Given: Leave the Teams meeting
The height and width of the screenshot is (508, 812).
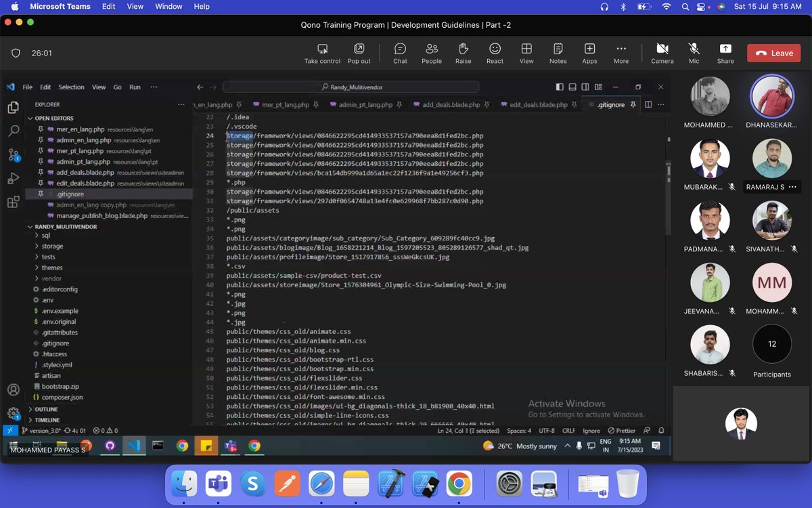Looking at the screenshot, I should (x=773, y=53).
